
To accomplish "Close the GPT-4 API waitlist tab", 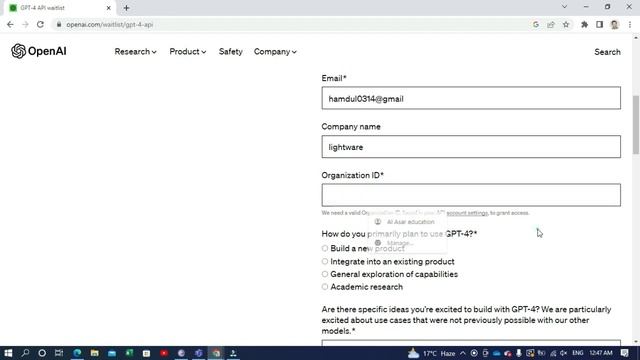I will [109, 8].
